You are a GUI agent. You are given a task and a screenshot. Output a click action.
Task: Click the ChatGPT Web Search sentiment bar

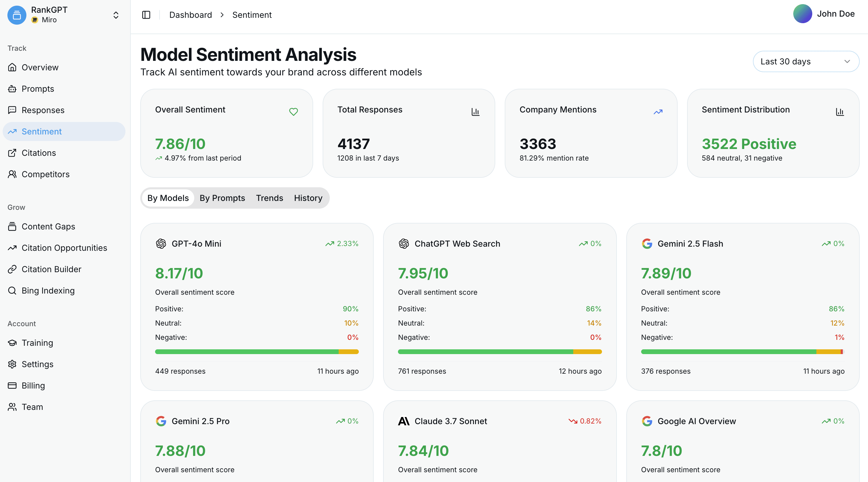point(500,352)
